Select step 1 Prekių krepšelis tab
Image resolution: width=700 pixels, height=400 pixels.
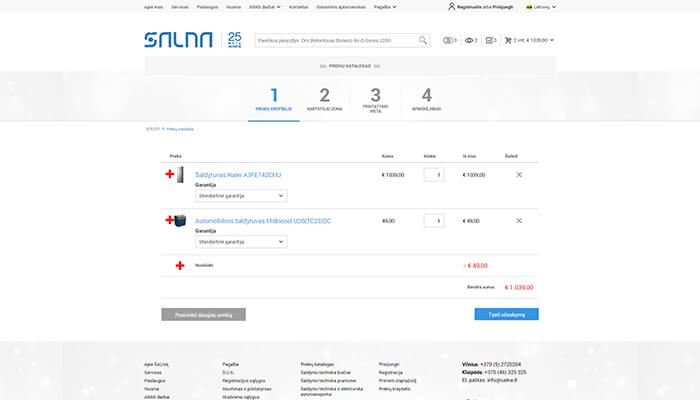click(x=274, y=100)
